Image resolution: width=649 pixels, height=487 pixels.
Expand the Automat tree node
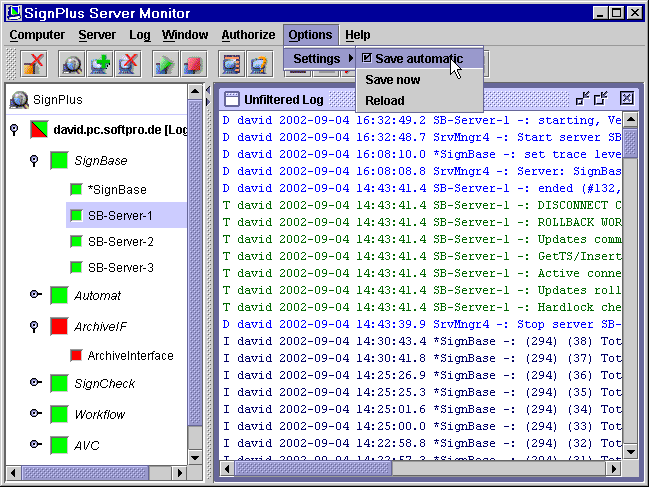35,295
